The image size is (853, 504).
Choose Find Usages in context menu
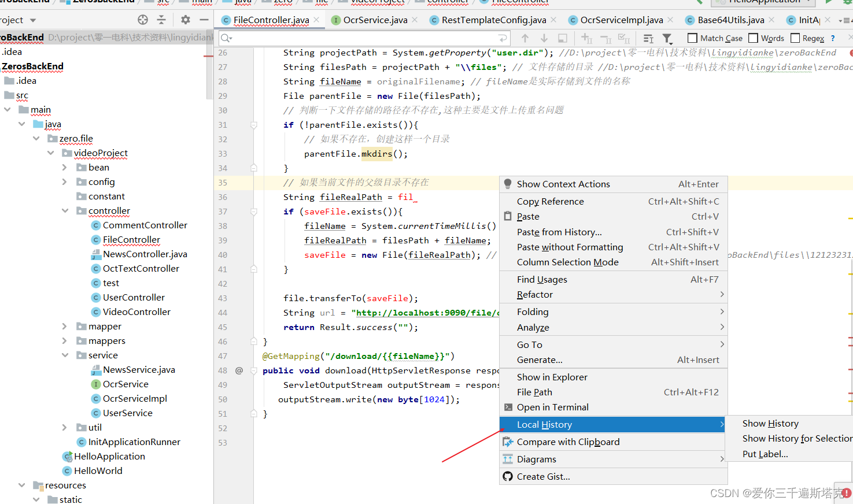(614, 280)
